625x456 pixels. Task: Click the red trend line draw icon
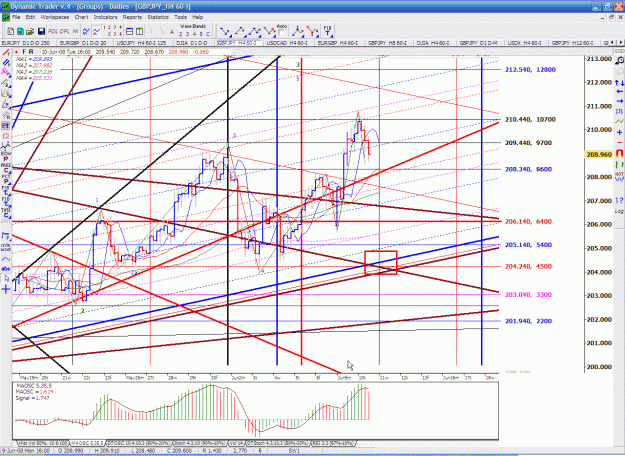click(x=6, y=52)
